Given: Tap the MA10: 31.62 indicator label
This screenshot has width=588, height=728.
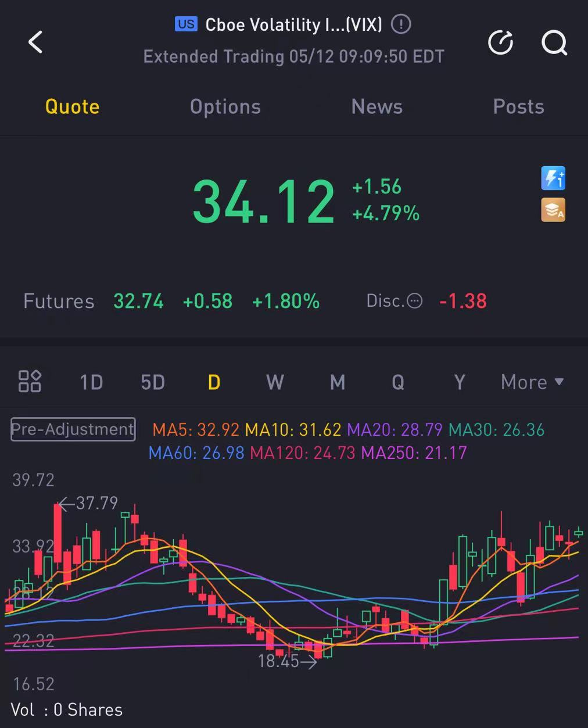Looking at the screenshot, I should (293, 430).
